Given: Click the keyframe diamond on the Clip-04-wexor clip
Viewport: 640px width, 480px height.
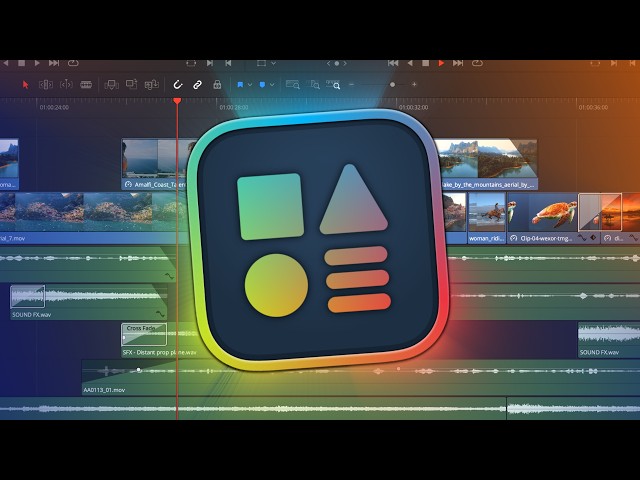Looking at the screenshot, I should (593, 237).
